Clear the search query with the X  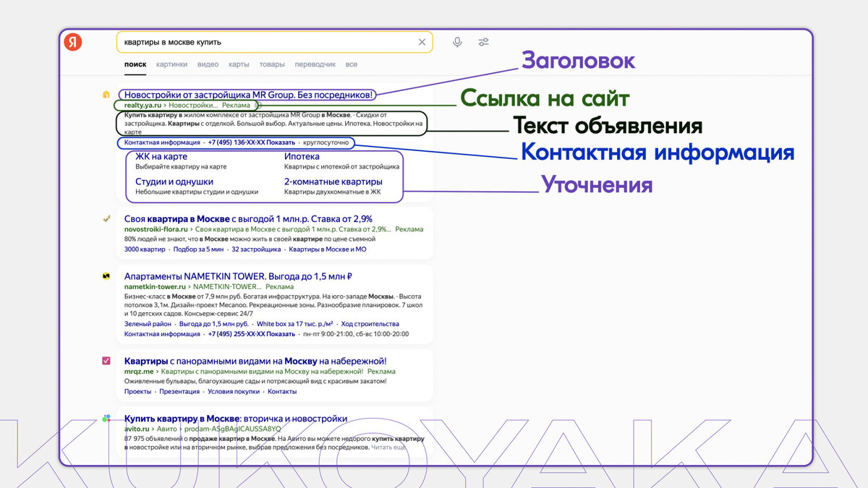coord(422,42)
